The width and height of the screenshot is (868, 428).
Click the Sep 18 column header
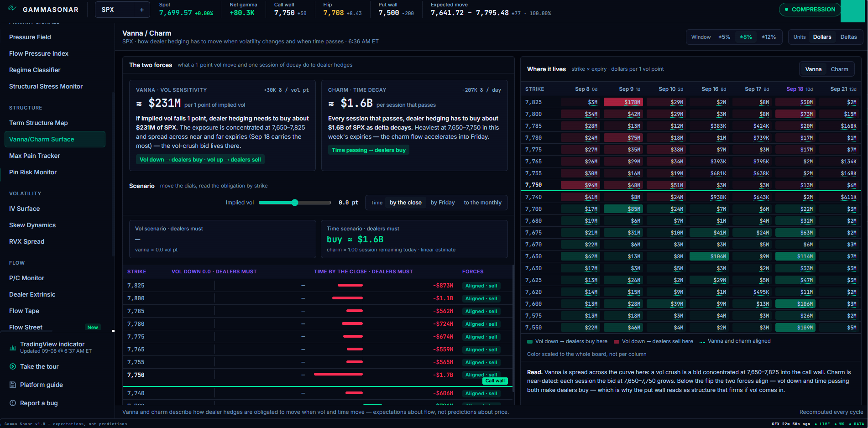coord(799,89)
